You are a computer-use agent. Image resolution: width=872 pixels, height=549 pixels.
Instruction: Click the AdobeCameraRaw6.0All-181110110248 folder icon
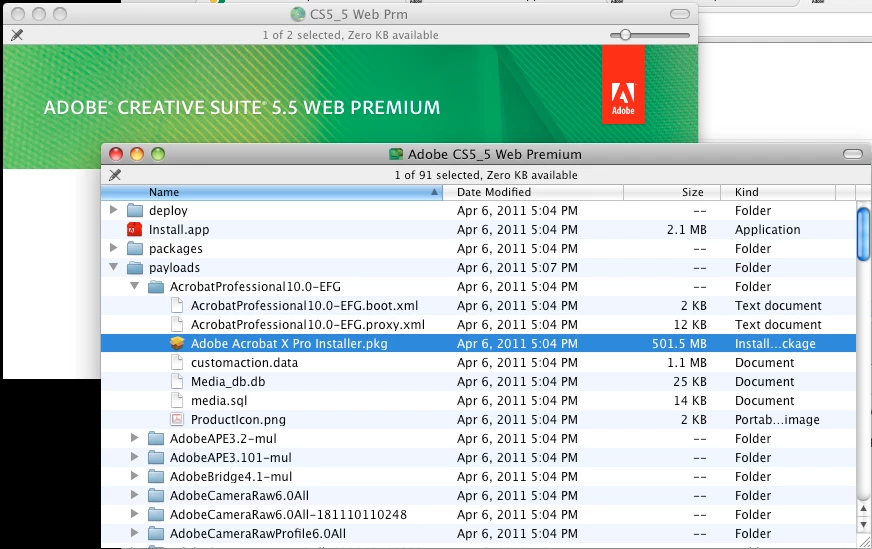tap(156, 515)
